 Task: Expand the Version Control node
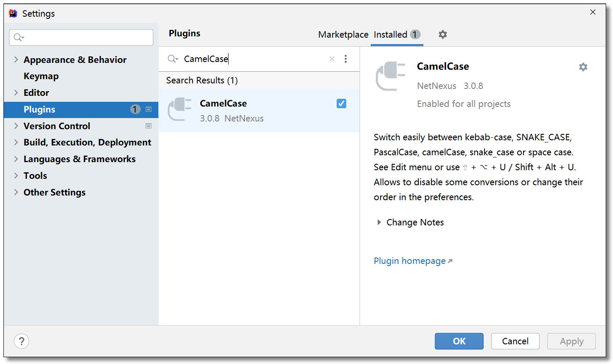pyautogui.click(x=16, y=126)
